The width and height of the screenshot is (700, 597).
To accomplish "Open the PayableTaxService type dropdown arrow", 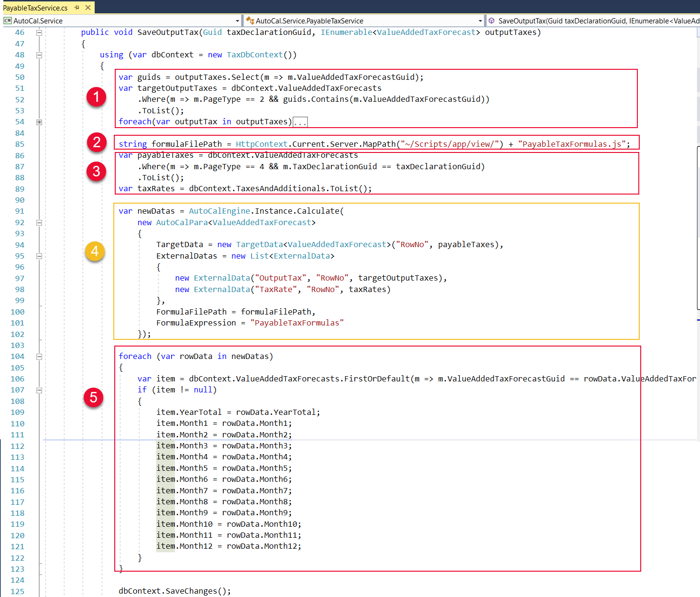I will 480,21.
